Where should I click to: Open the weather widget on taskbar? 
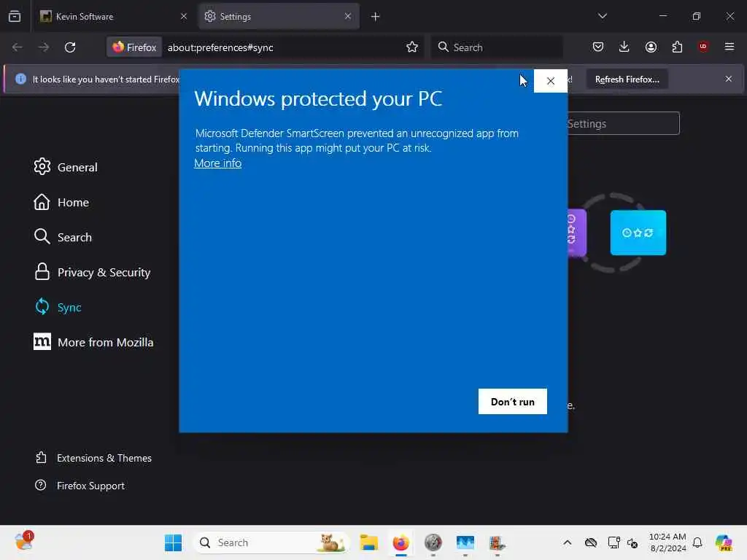click(x=23, y=542)
